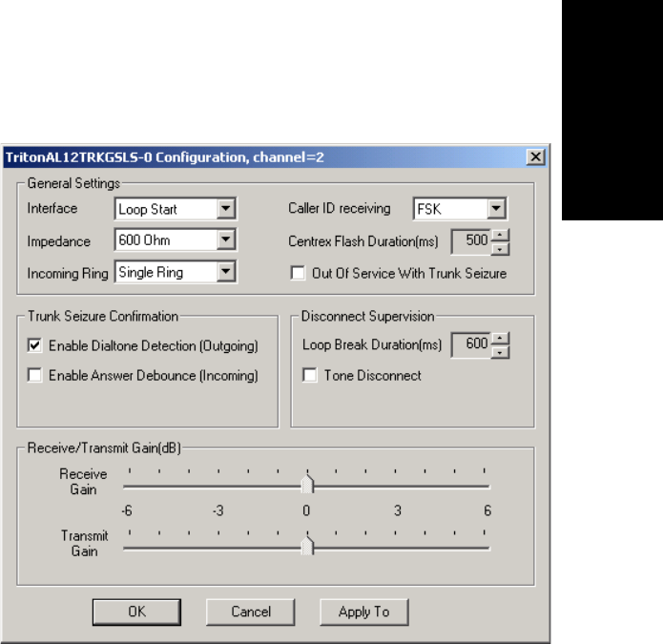
Task: Open the Caller ID receiving dropdown showing FSK
Action: [x=460, y=209]
